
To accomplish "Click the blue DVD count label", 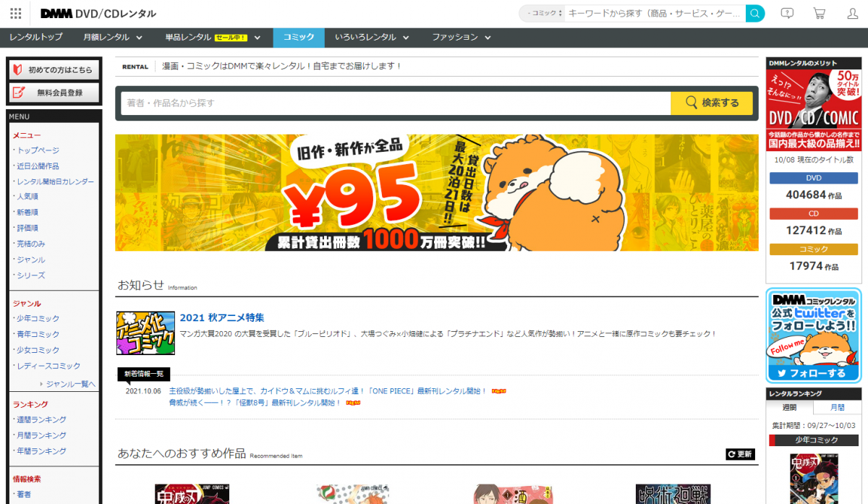I will [814, 178].
